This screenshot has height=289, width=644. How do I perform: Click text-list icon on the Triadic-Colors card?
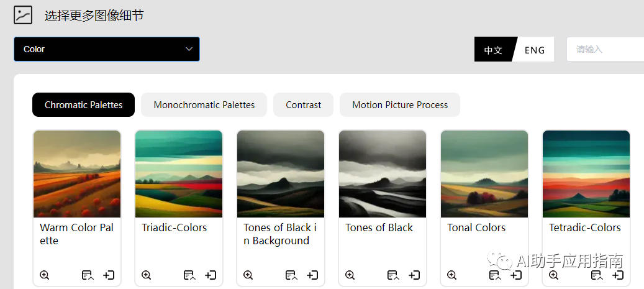[x=189, y=275]
